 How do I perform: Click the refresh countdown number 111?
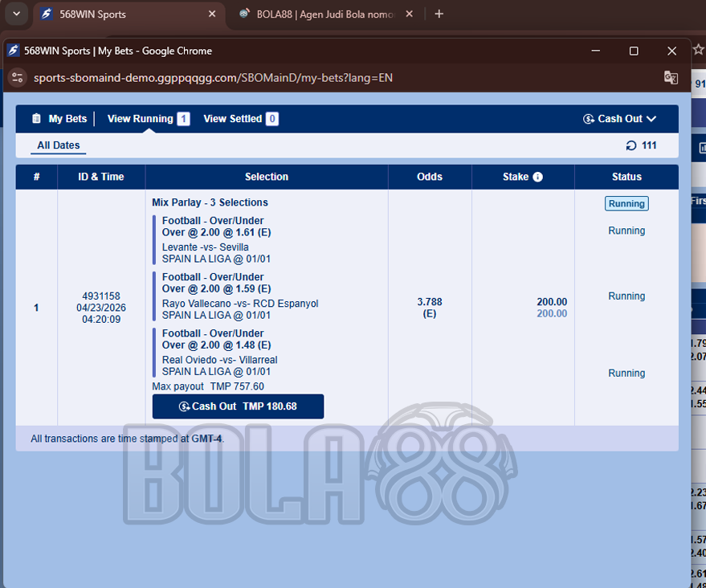(x=649, y=145)
